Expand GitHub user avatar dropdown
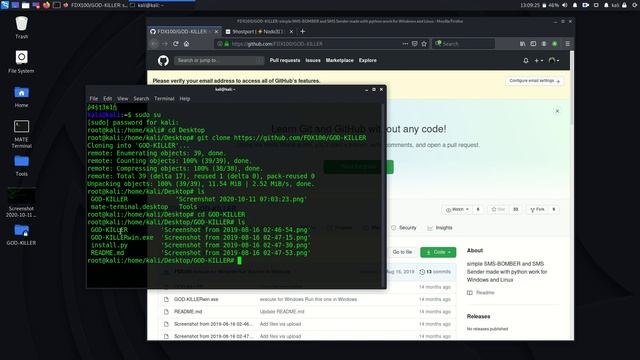 click(554, 60)
